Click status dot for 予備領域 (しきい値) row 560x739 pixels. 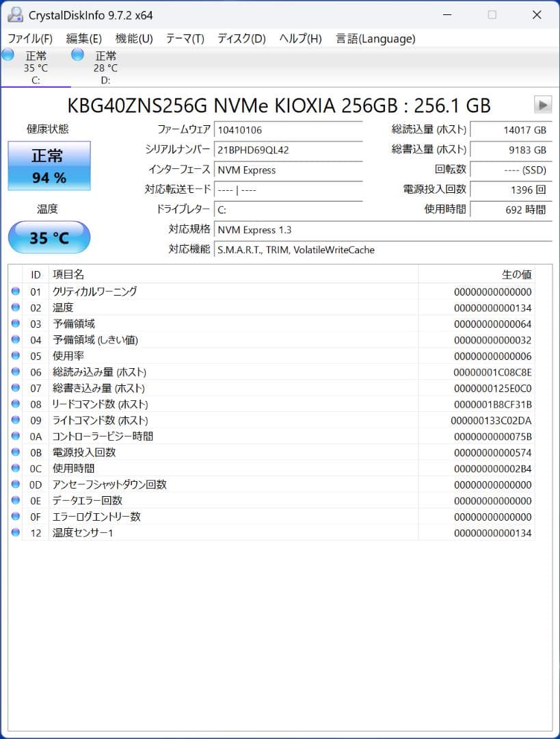pyautogui.click(x=16, y=339)
